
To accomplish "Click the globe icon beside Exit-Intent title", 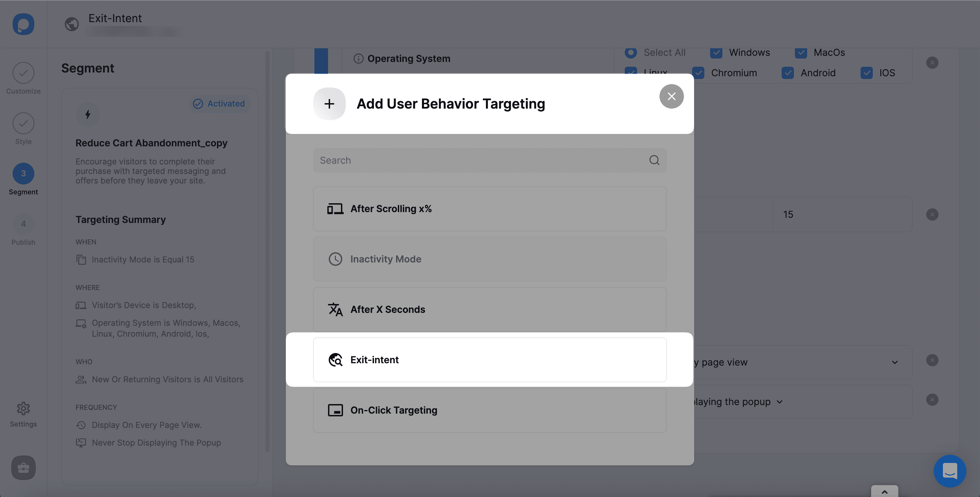I will (x=71, y=24).
